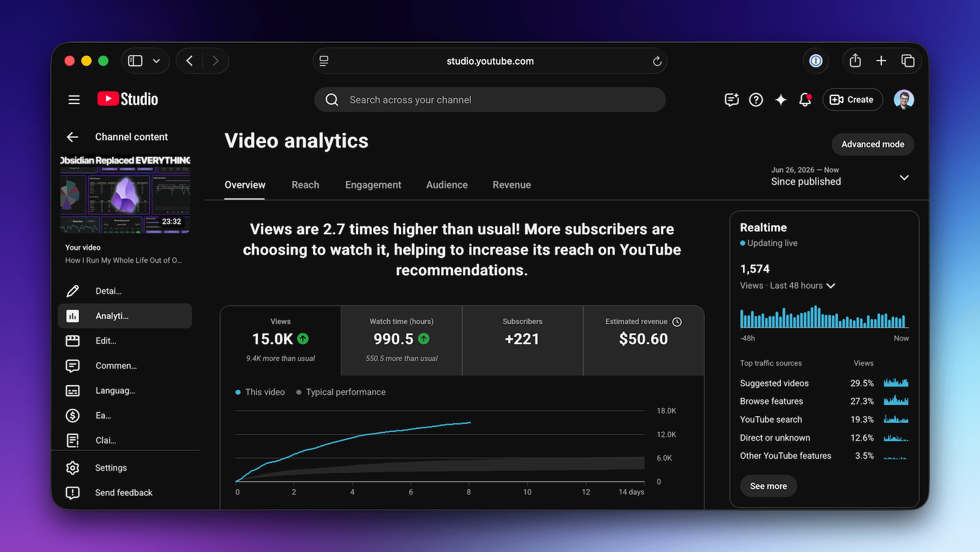Open Settings gear in sidebar
This screenshot has height=552, width=980.
click(x=125, y=468)
